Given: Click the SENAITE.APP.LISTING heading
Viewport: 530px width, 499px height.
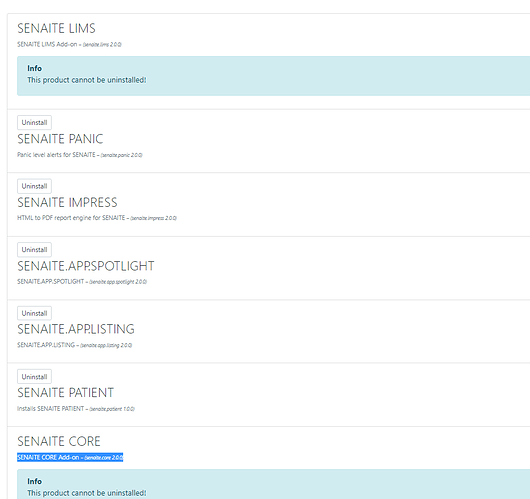Looking at the screenshot, I should click(x=76, y=329).
